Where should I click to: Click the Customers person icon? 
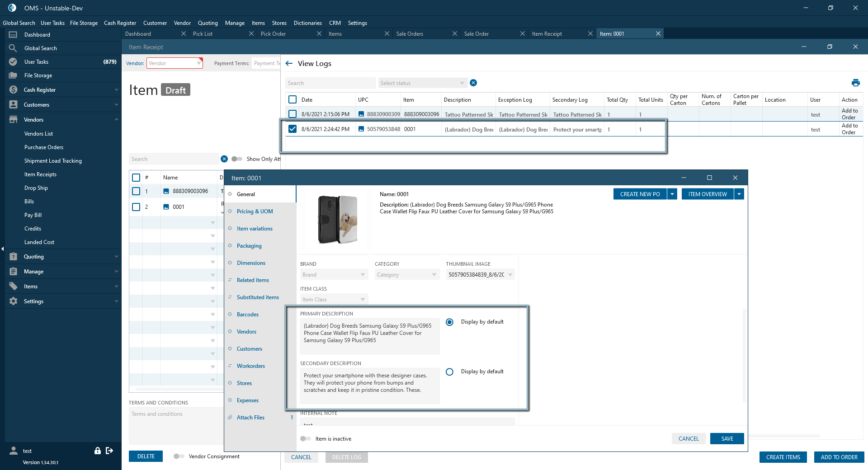(13, 105)
